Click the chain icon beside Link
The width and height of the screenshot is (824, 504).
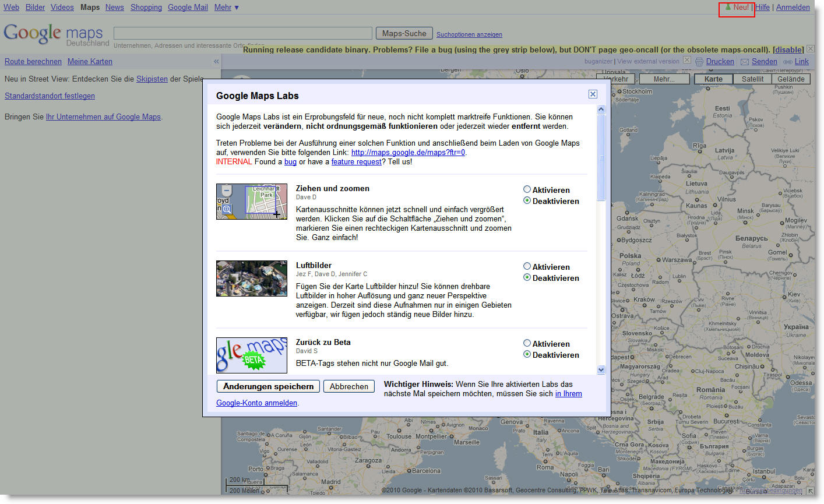[x=787, y=62]
